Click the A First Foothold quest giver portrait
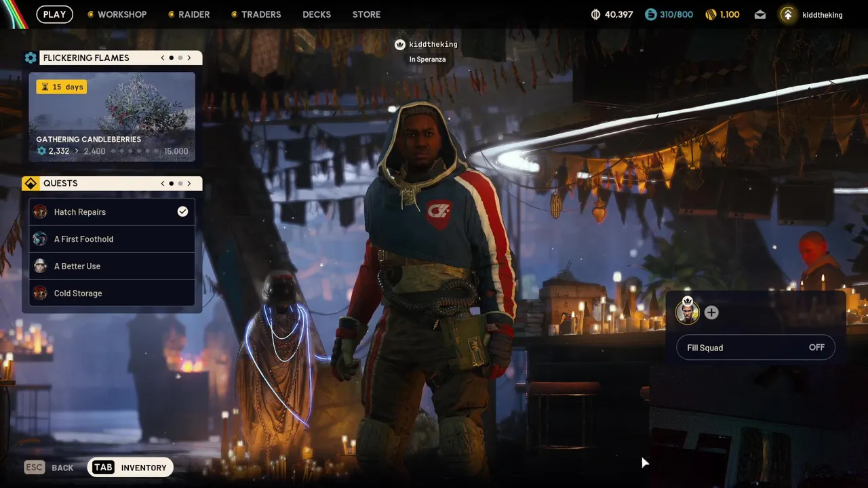The image size is (868, 488). [x=40, y=239]
